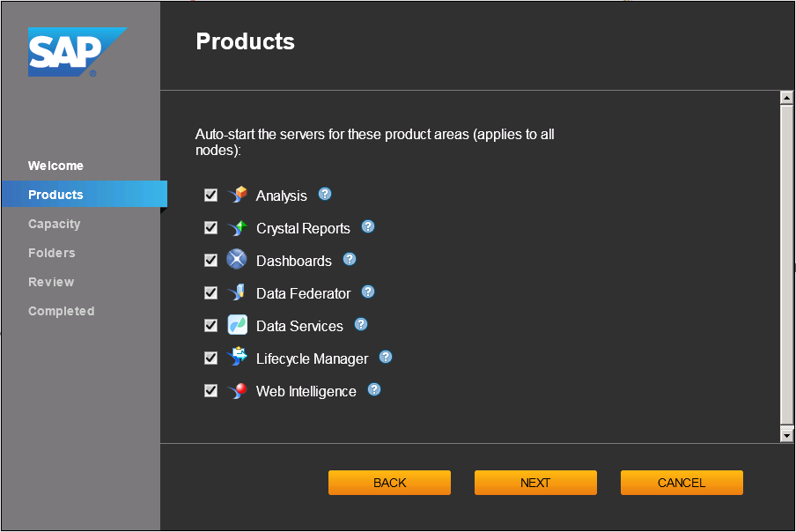Click the Web Intelligence label text
796x532 pixels.
(306, 391)
